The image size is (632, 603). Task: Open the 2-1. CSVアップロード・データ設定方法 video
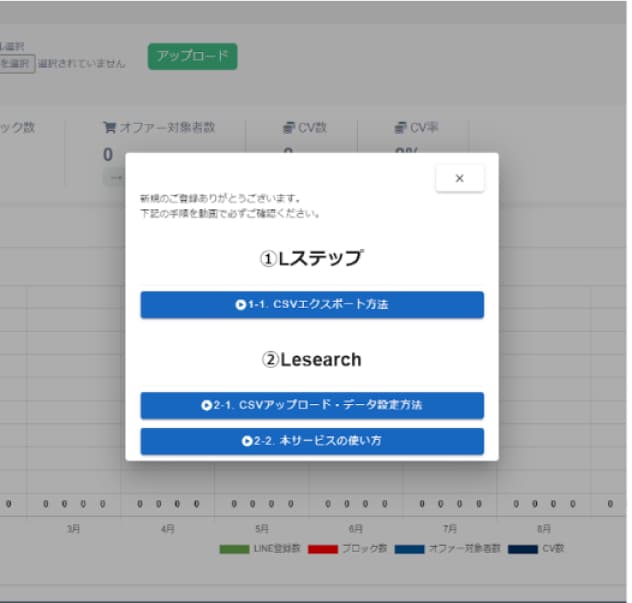coord(312,405)
